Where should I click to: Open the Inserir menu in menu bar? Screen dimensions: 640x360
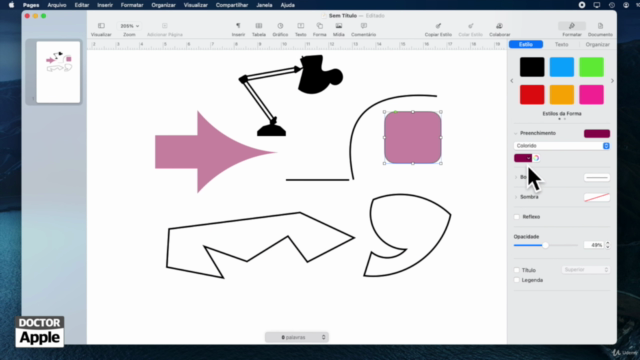point(105,5)
